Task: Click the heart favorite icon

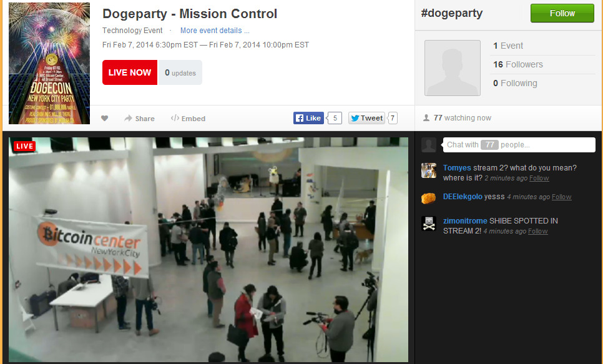Action: [104, 119]
